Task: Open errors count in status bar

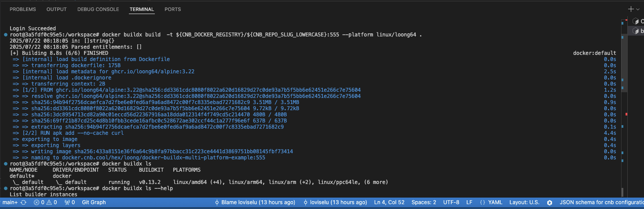Action: 40,202
